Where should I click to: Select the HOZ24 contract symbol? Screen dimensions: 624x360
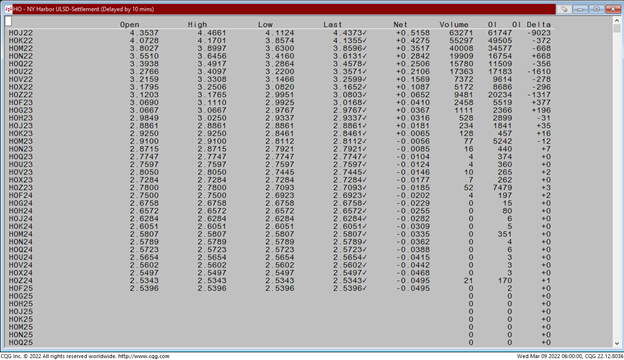coord(21,280)
